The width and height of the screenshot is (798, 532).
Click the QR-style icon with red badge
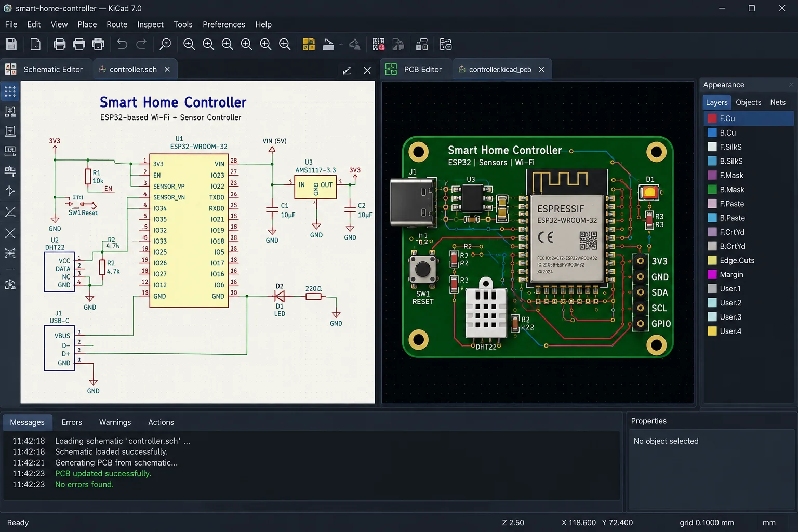point(379,45)
